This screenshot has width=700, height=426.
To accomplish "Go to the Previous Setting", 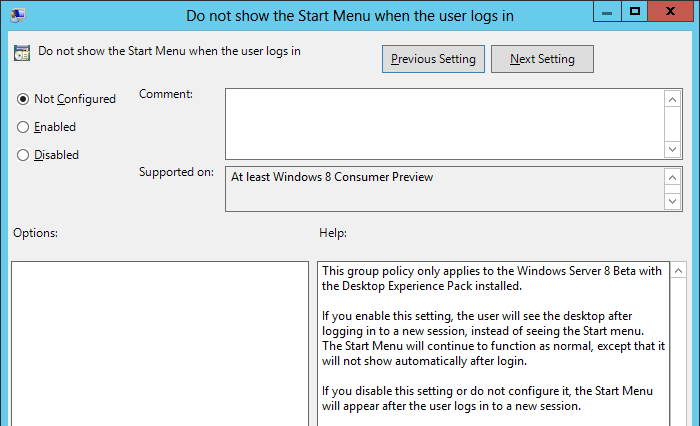I will [433, 59].
